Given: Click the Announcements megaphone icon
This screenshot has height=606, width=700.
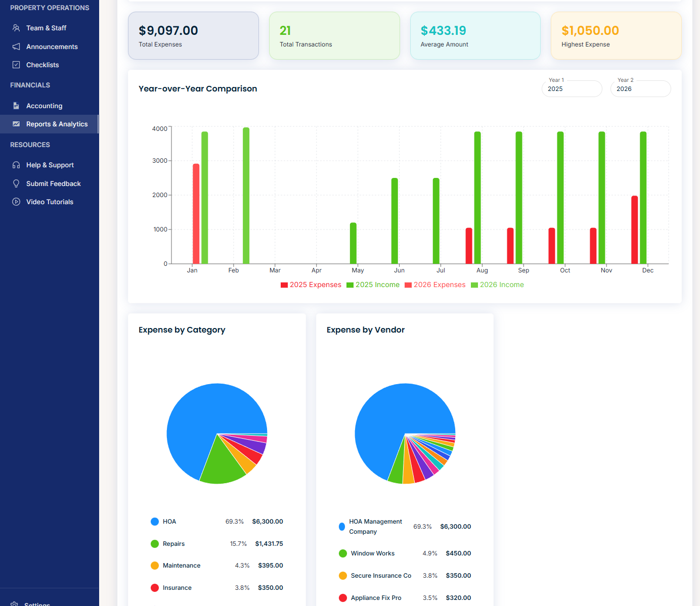Looking at the screenshot, I should 16,46.
